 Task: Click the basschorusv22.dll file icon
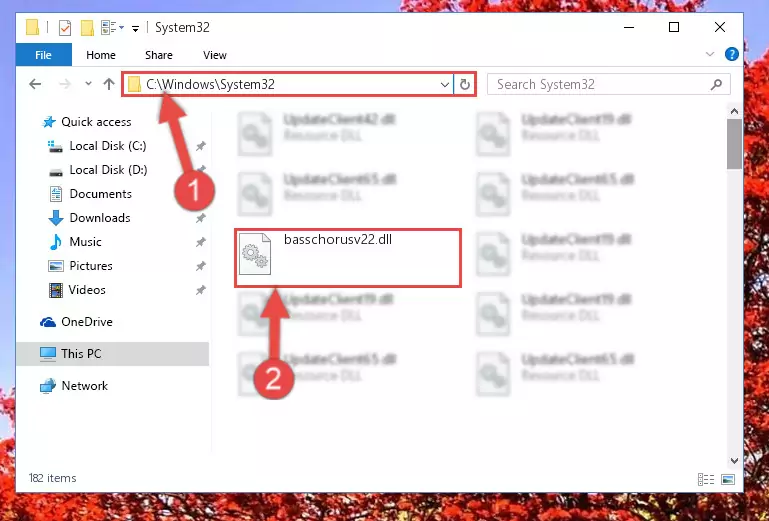pyautogui.click(x=255, y=254)
